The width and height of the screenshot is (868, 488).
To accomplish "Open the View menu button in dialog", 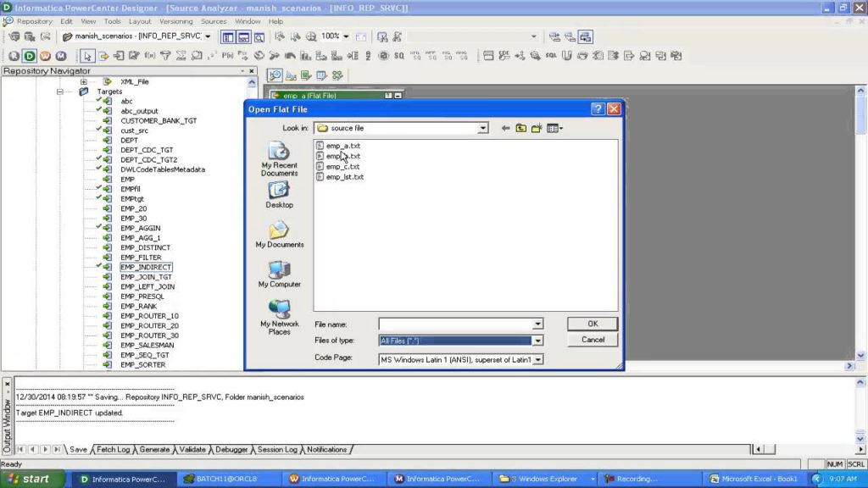I will pyautogui.click(x=554, y=129).
